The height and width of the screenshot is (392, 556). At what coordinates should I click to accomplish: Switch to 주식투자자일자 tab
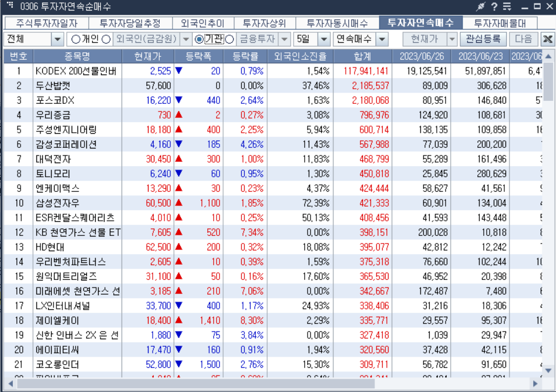pyautogui.click(x=46, y=23)
